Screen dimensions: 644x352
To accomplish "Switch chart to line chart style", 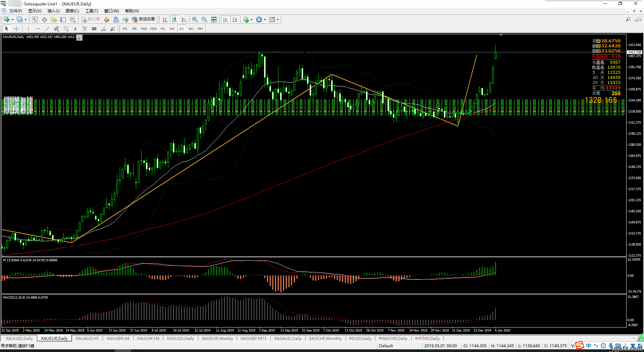I will pos(184,19).
